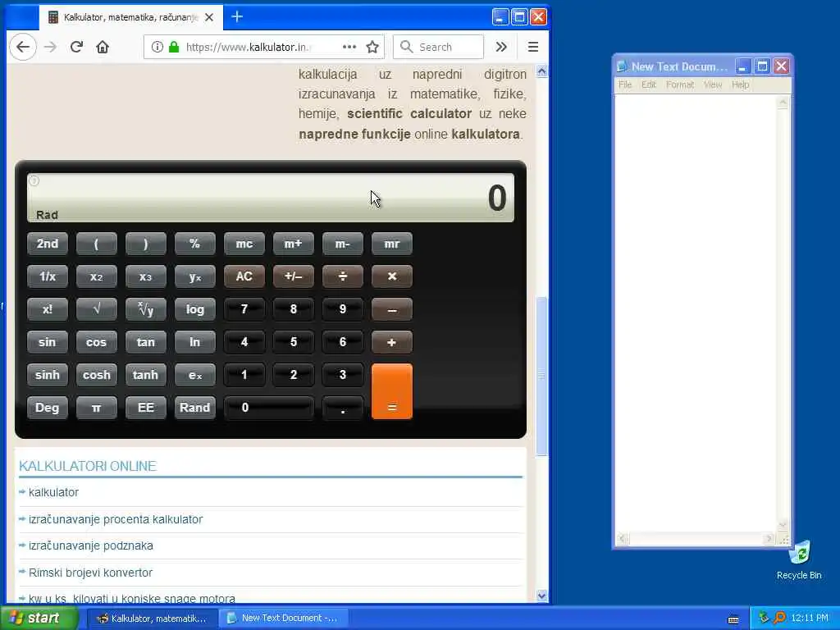This screenshot has height=630, width=840.
Task: Generate a random number with Rand
Action: [195, 408]
